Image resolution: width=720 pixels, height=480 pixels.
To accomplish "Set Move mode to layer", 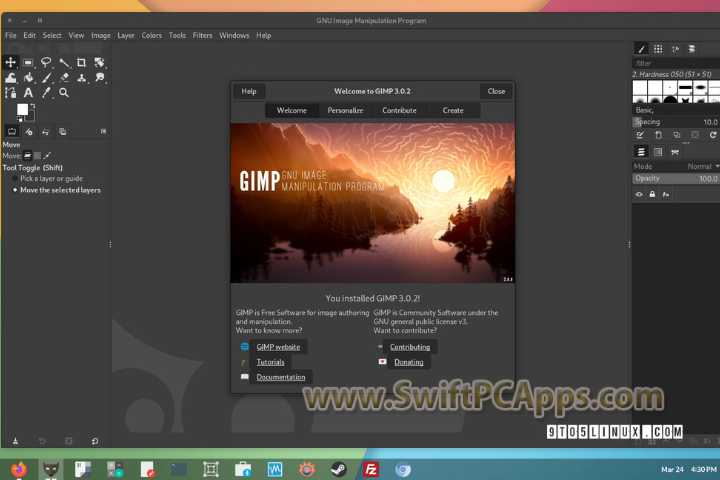I will tap(28, 156).
